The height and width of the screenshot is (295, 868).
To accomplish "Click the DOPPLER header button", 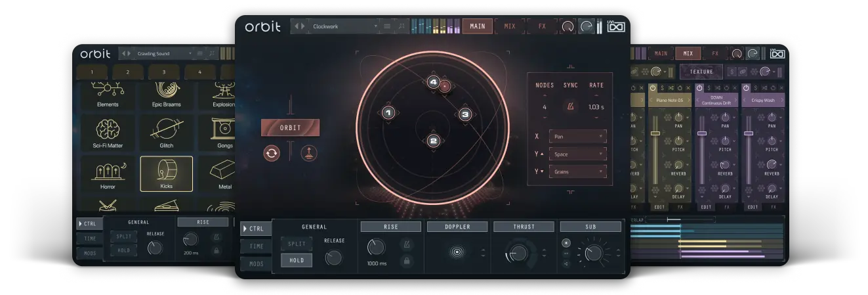I will tap(457, 227).
